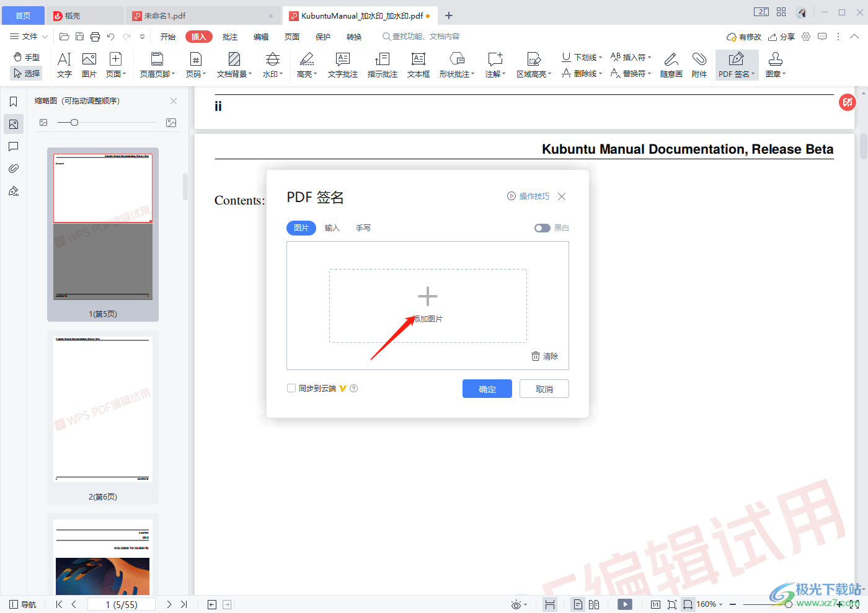Select thumbnail 2(第6页)

click(103, 417)
